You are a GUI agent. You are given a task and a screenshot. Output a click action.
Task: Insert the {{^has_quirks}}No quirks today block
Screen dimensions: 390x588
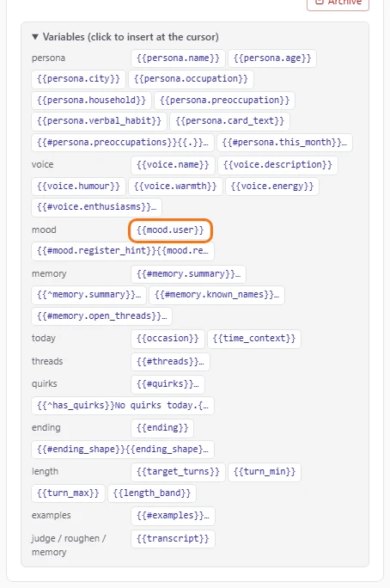pyautogui.click(x=123, y=406)
